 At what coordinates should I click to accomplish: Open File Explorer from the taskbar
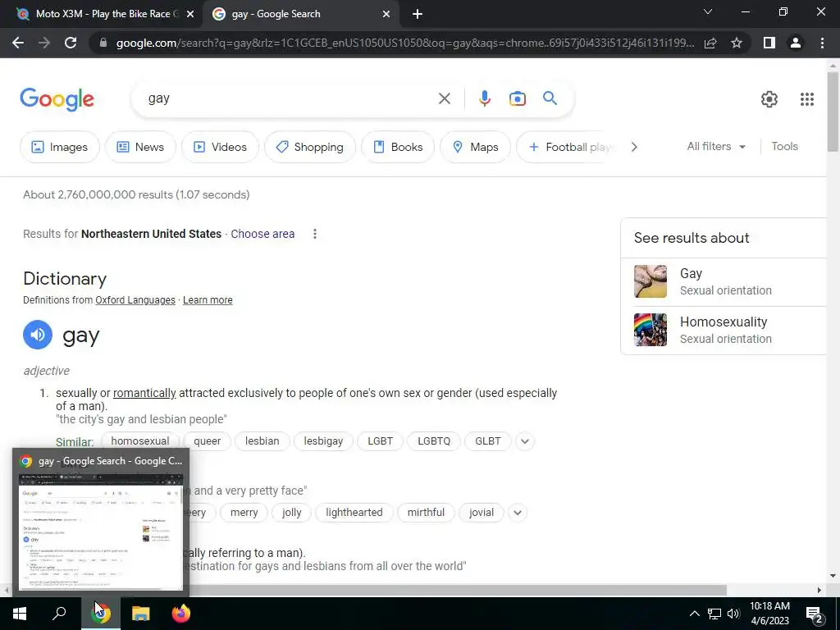tap(141, 614)
